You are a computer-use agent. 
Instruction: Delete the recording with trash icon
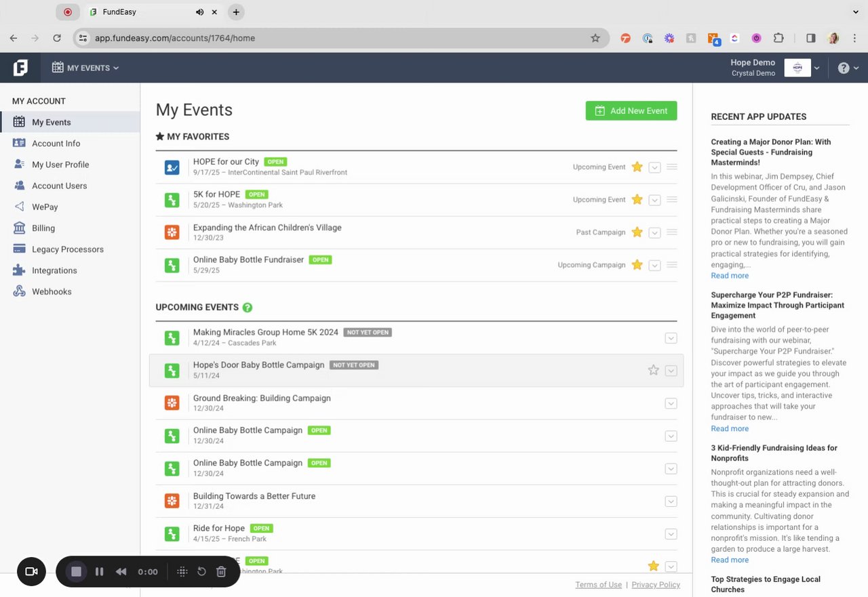pyautogui.click(x=221, y=572)
